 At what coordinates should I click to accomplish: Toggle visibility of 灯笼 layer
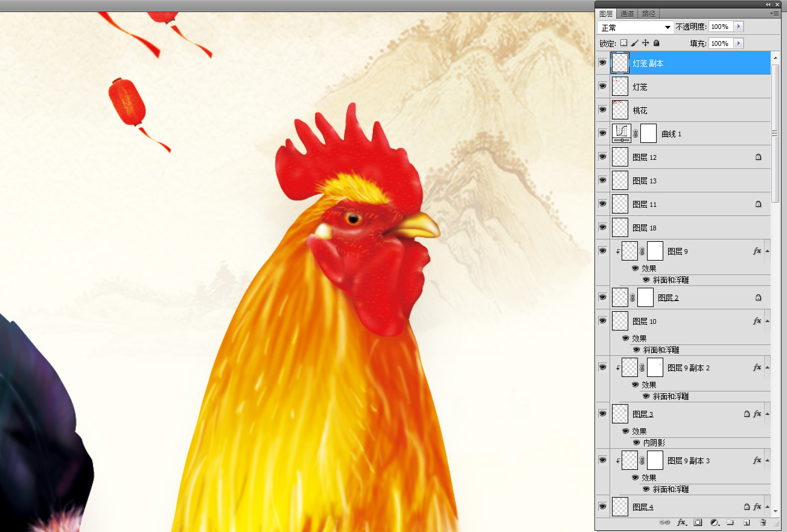[x=602, y=86]
